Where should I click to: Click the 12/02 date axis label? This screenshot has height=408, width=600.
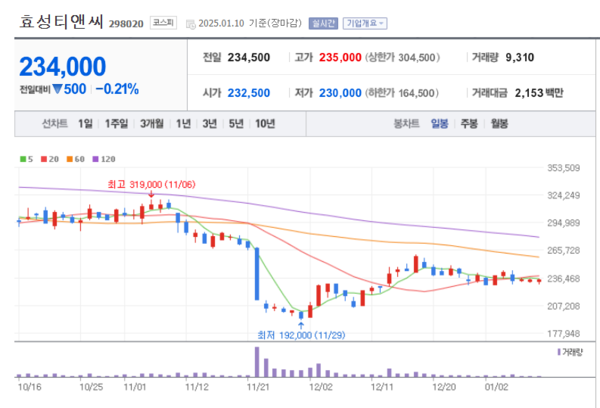click(x=321, y=387)
